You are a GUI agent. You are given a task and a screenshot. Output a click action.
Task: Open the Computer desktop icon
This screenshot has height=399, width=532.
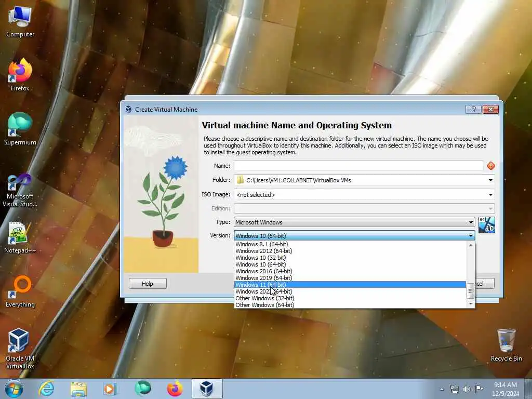20,22
